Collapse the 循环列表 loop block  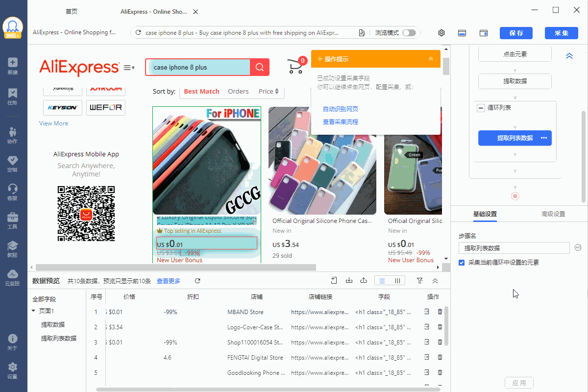[481, 108]
